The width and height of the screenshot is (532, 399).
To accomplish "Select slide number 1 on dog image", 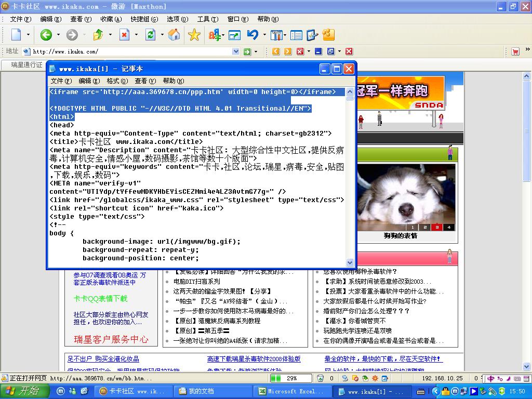I will 413,227.
